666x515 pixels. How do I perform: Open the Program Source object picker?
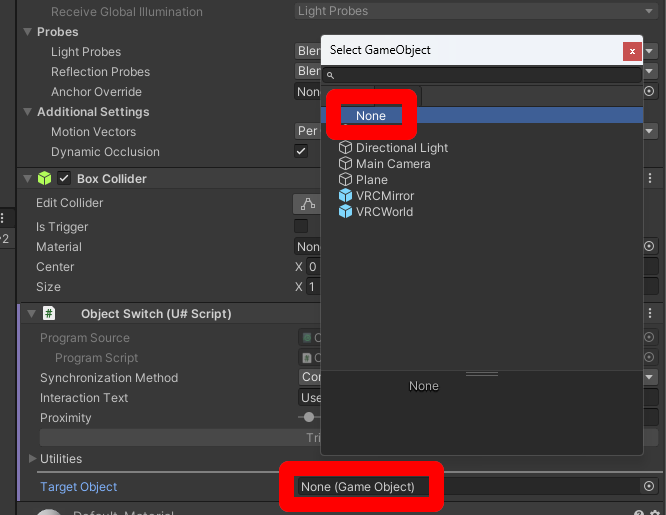pyautogui.click(x=649, y=337)
